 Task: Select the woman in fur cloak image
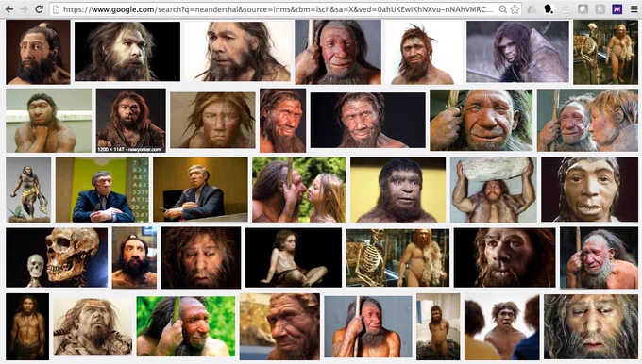click(517, 52)
